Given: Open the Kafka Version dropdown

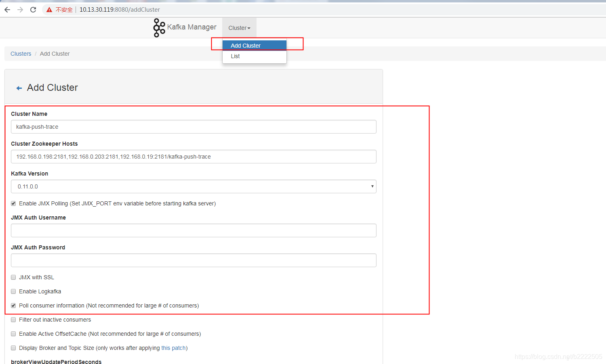Looking at the screenshot, I should [x=194, y=186].
